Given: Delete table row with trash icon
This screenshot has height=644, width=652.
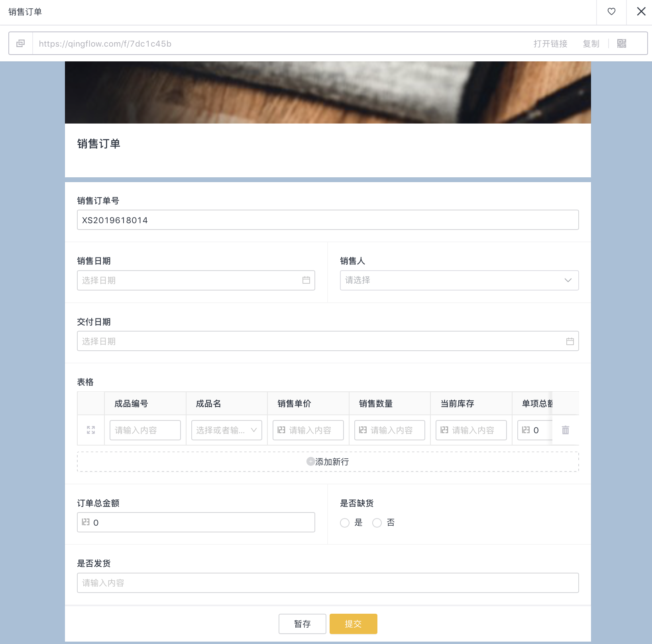Looking at the screenshot, I should pos(566,430).
